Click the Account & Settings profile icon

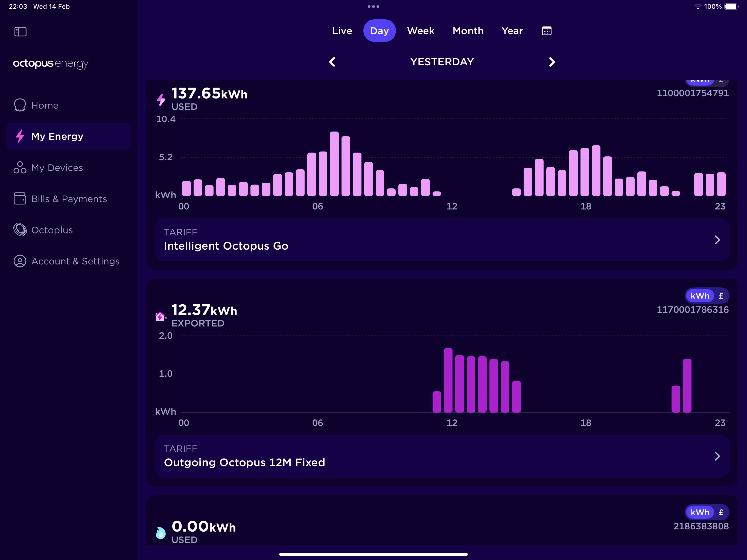pyautogui.click(x=20, y=261)
